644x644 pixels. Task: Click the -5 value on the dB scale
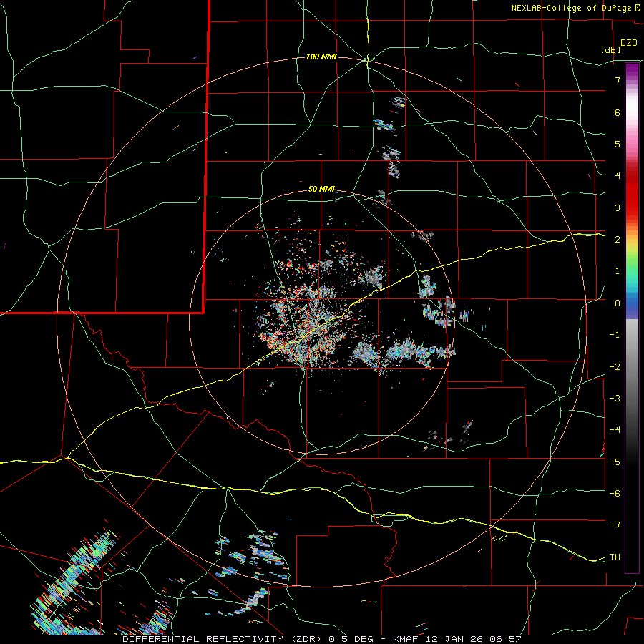point(615,462)
